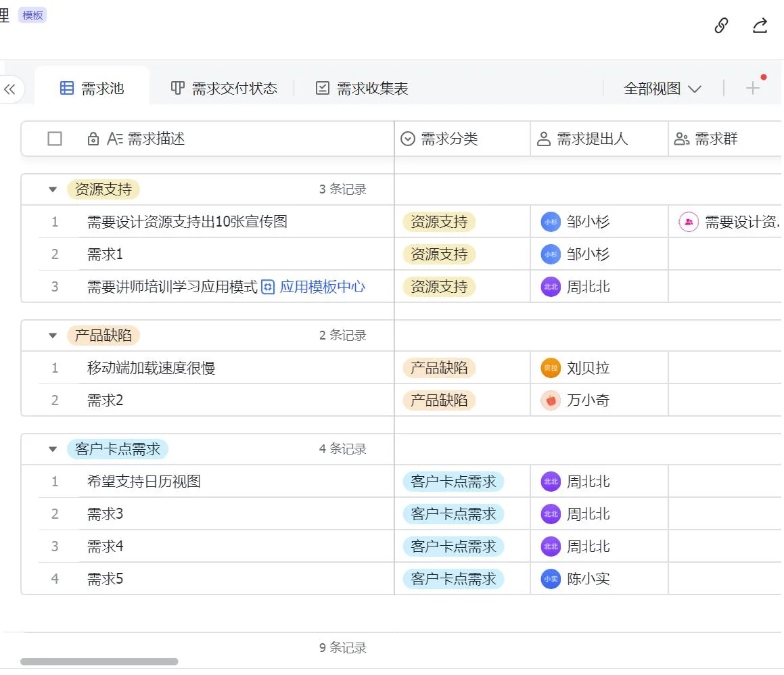The height and width of the screenshot is (675, 784).
Task: Click 资源支持 tag in 需要讲师培训 row
Action: click(439, 287)
